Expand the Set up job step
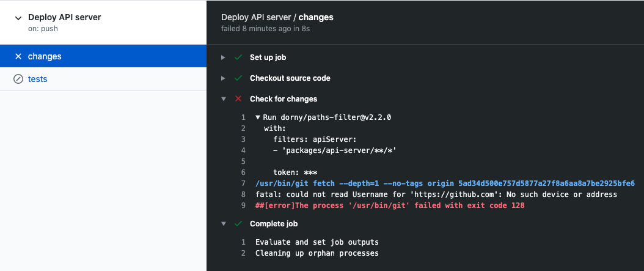The height and width of the screenshot is (271, 644). pos(224,58)
